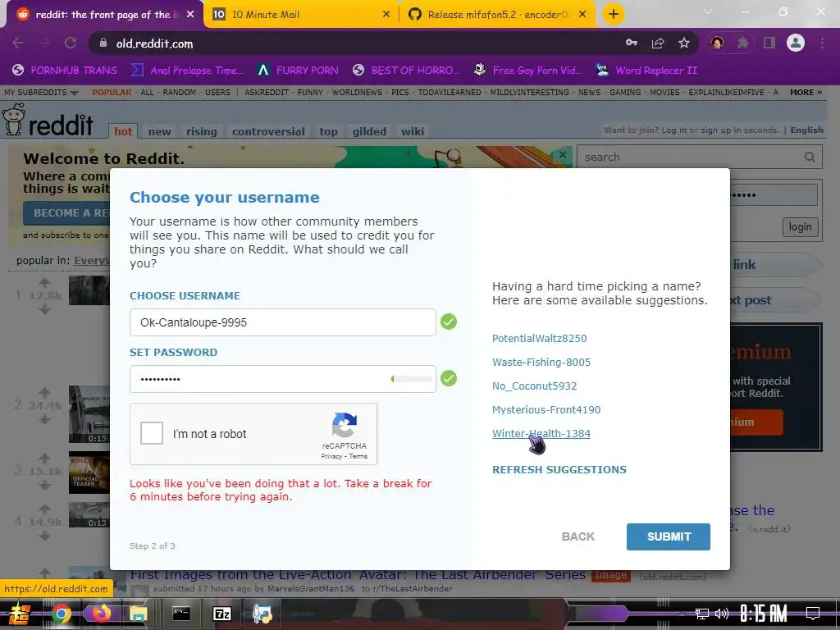This screenshot has width=840, height=630.
Task: Select the new tab
Action: click(160, 131)
